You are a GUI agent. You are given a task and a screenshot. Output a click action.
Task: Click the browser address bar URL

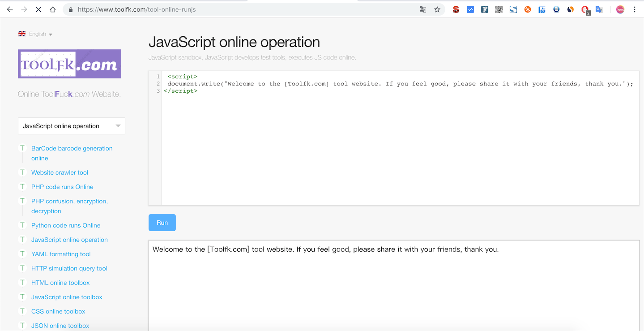136,9
